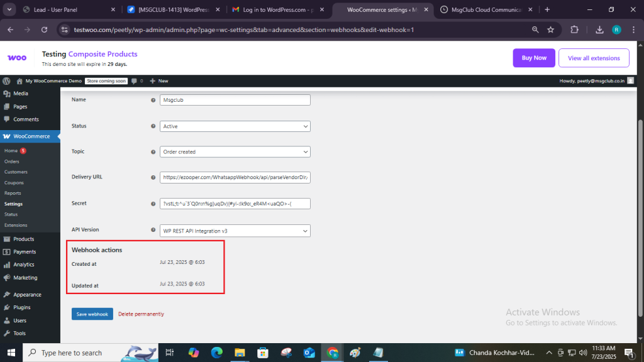This screenshot has width=644, height=362.
Task: Open WooCommerce Customers submenu
Action: coord(16,172)
